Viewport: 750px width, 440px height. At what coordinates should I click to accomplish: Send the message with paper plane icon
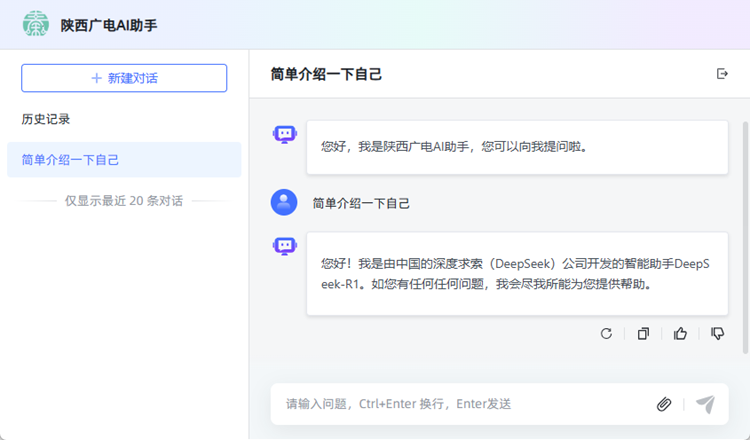point(705,404)
